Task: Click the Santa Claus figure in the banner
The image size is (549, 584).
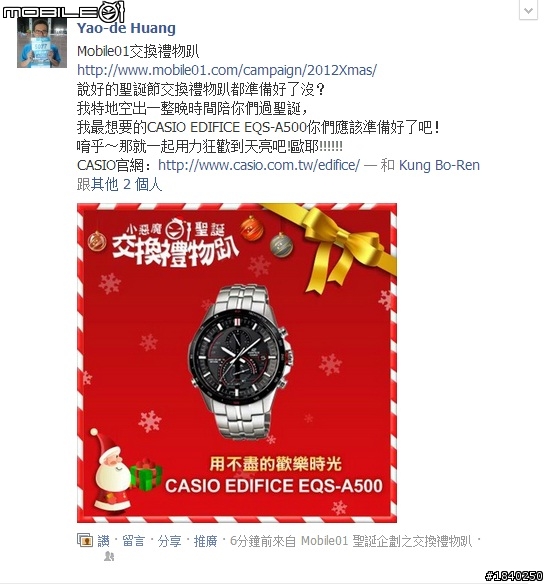Action: point(111,470)
